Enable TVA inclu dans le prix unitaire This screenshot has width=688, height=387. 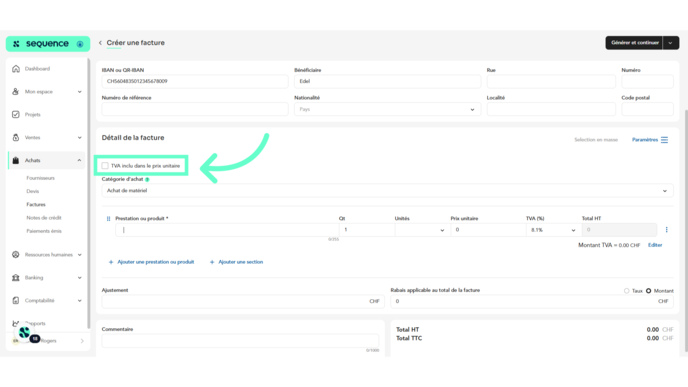pos(105,166)
